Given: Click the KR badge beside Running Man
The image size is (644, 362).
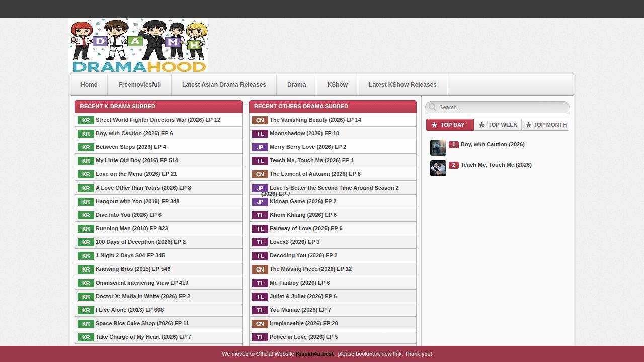Looking at the screenshot, I should [x=86, y=229].
